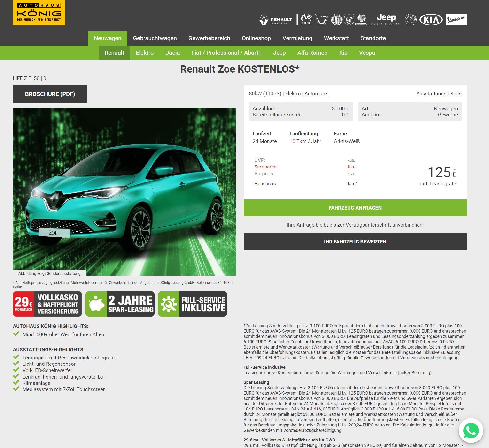
Task: Switch to Elektro sub-navigation
Action: click(145, 53)
